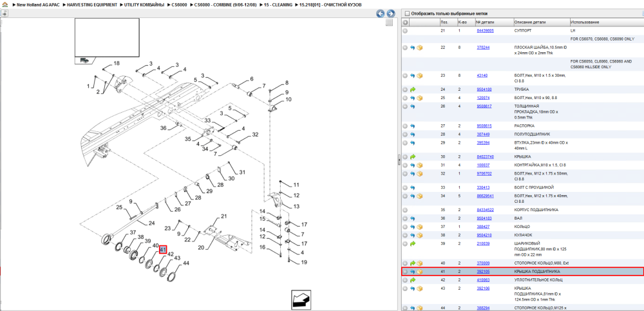This screenshot has height=311, width=644.
Task: Open part number link in row 41
Action: tap(482, 272)
